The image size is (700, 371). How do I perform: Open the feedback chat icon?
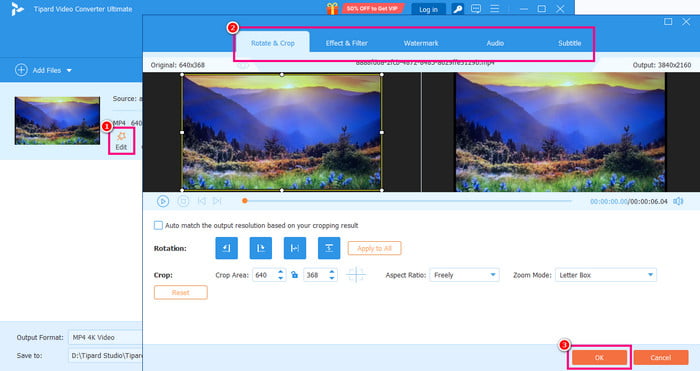point(476,9)
